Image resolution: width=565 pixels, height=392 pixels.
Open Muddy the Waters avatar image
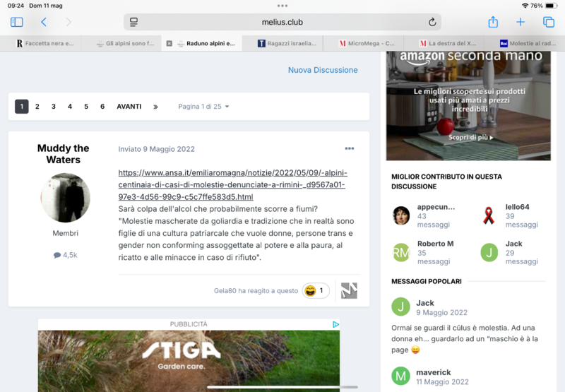point(66,198)
